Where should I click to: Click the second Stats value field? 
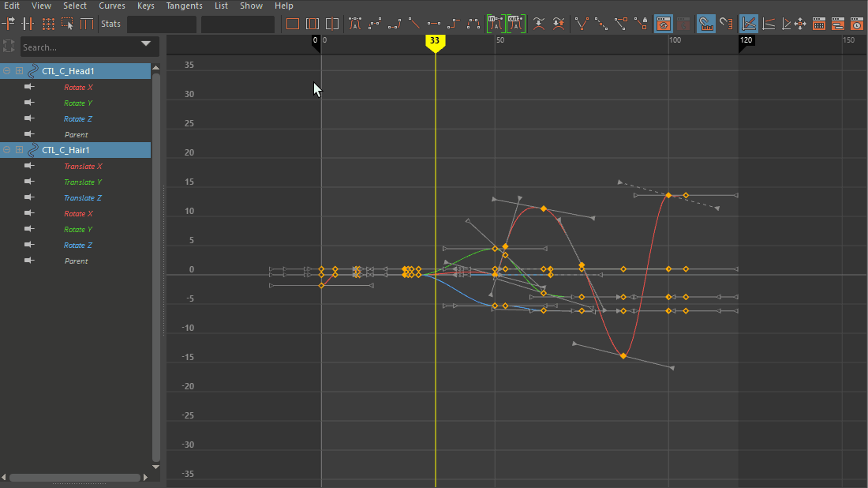pos(238,24)
